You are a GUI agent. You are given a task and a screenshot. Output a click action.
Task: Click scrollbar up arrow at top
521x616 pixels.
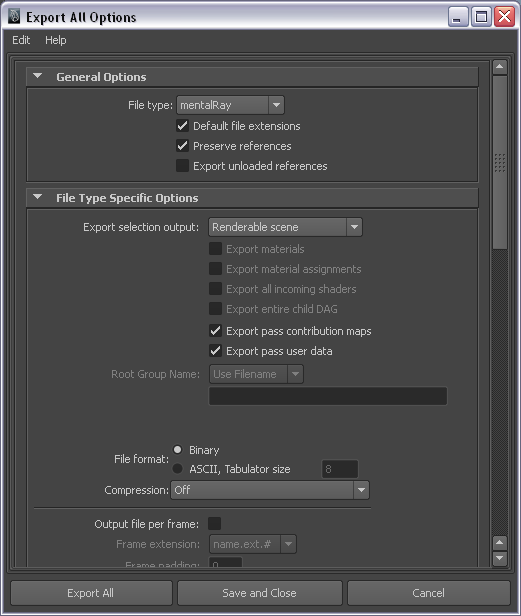tap(500, 67)
